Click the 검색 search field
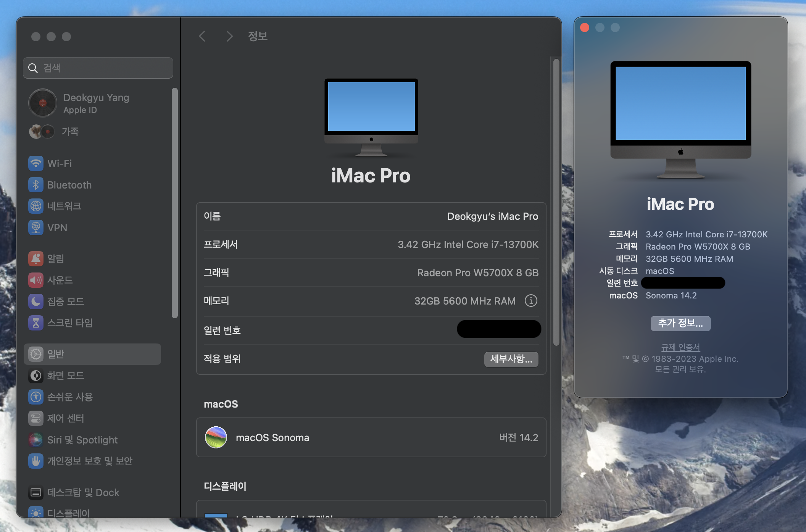Screen dimensions: 806x532 (98, 68)
